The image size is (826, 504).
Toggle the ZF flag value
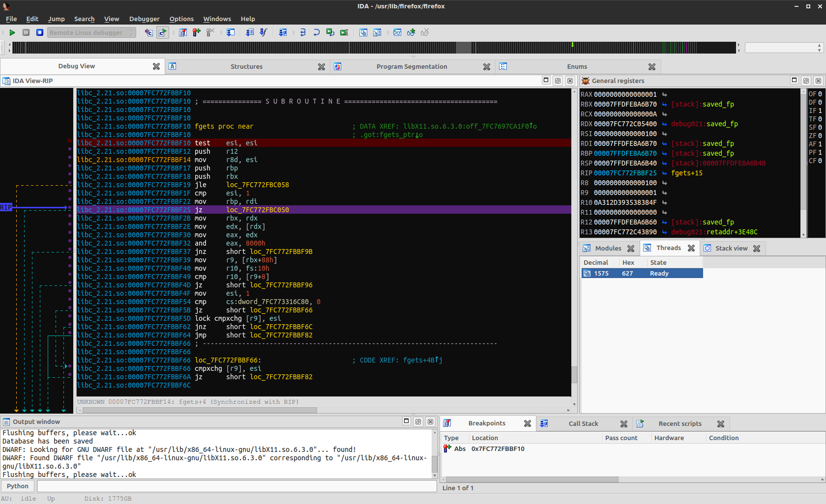coord(820,136)
